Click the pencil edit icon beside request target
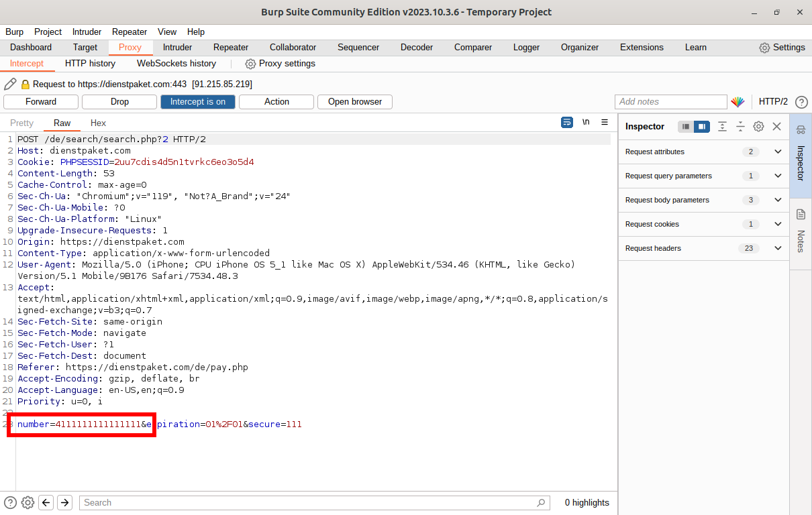Viewport: 812px width, 515px height. point(10,84)
